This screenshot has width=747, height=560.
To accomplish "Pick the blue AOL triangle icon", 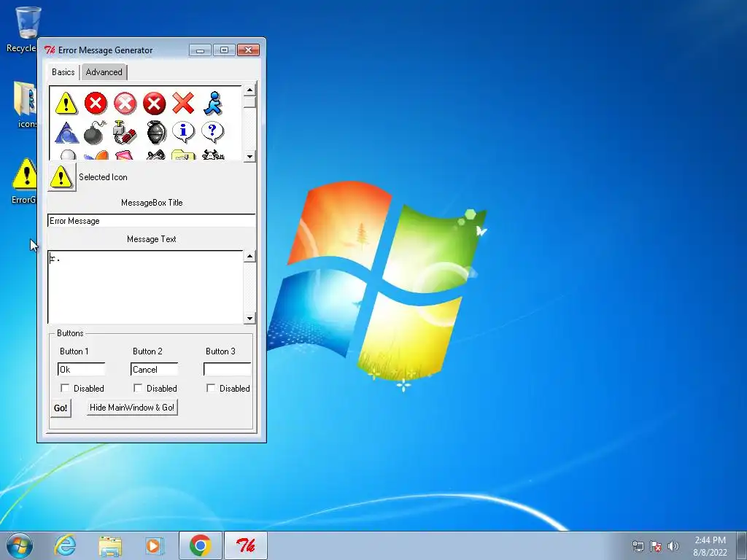I will coord(66,133).
